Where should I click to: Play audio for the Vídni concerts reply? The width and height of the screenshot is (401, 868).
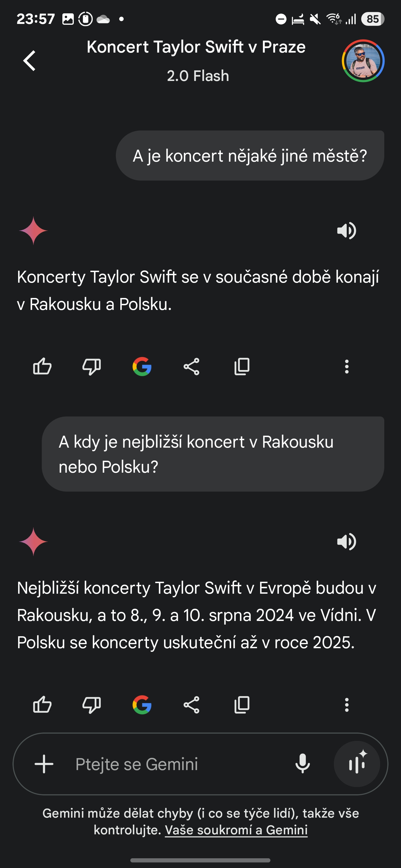click(346, 542)
